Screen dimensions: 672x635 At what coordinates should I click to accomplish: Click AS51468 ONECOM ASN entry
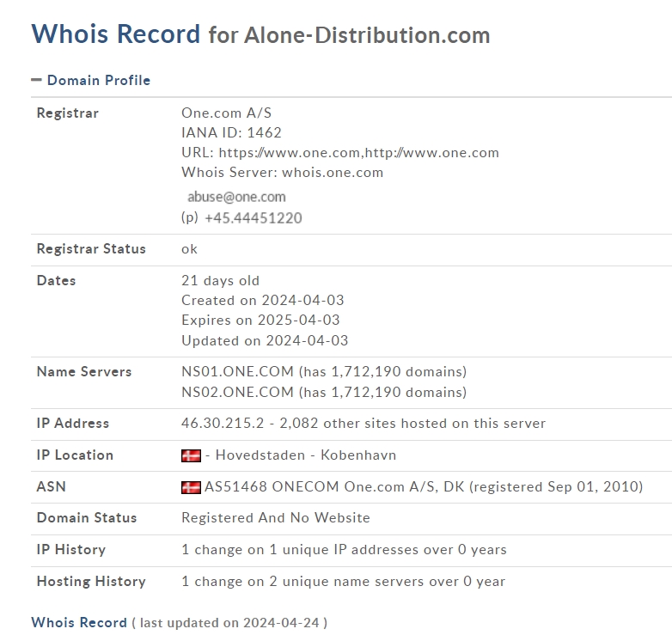424,486
